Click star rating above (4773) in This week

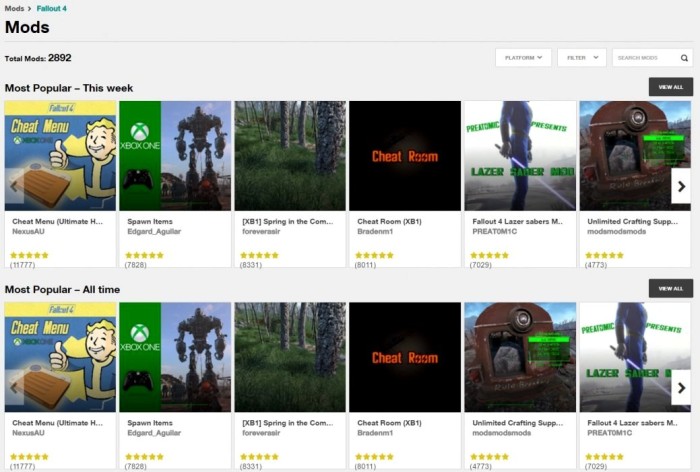(x=604, y=255)
